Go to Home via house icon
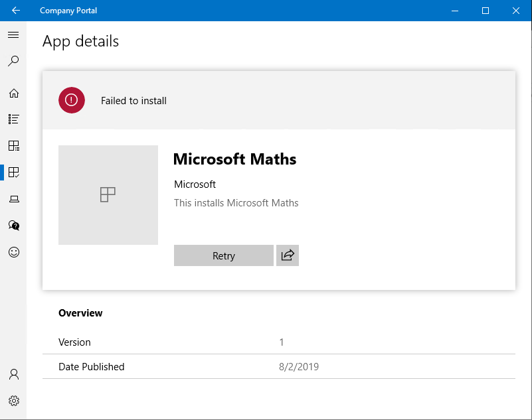The image size is (532, 420). (13, 93)
